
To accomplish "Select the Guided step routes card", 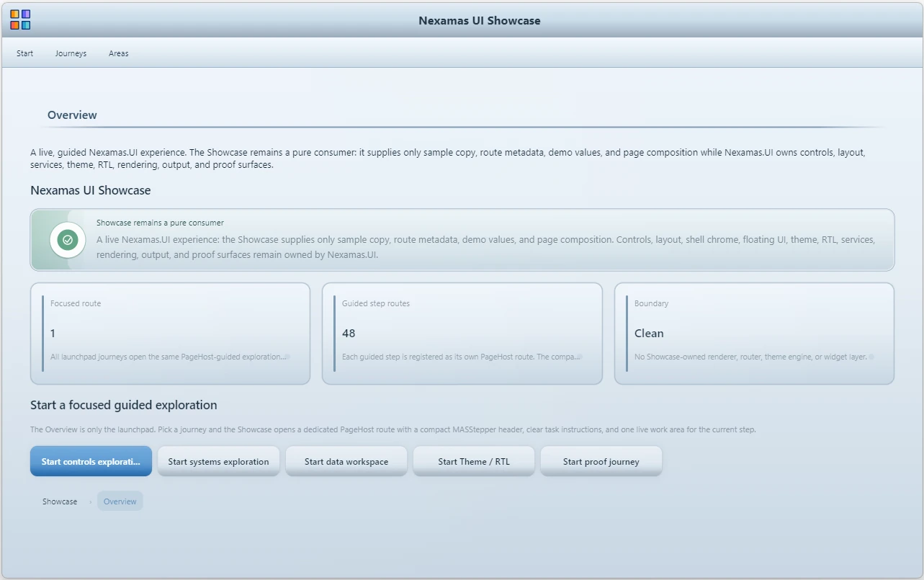I will [462, 334].
